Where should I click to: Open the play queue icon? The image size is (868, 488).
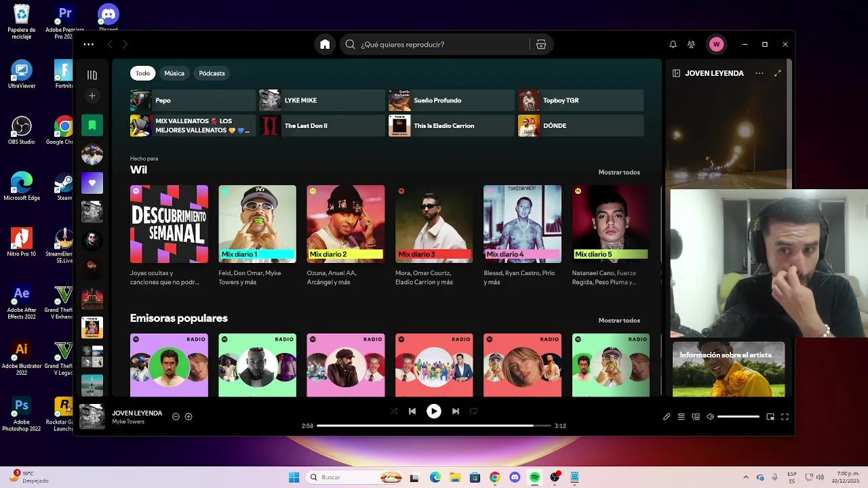point(682,417)
